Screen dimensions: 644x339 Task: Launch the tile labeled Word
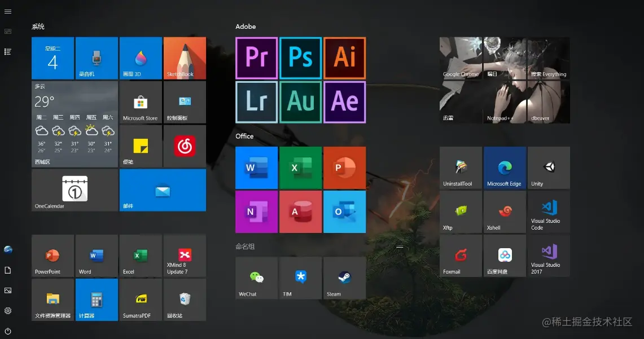coord(97,256)
